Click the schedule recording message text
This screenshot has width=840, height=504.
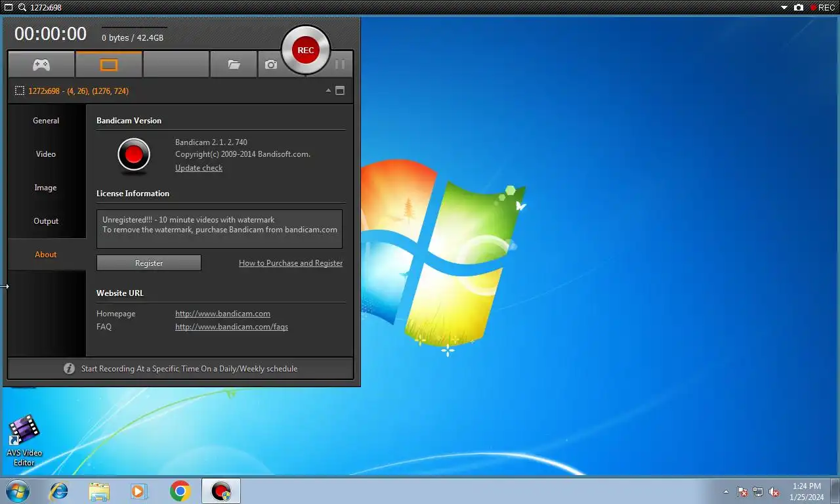click(189, 369)
